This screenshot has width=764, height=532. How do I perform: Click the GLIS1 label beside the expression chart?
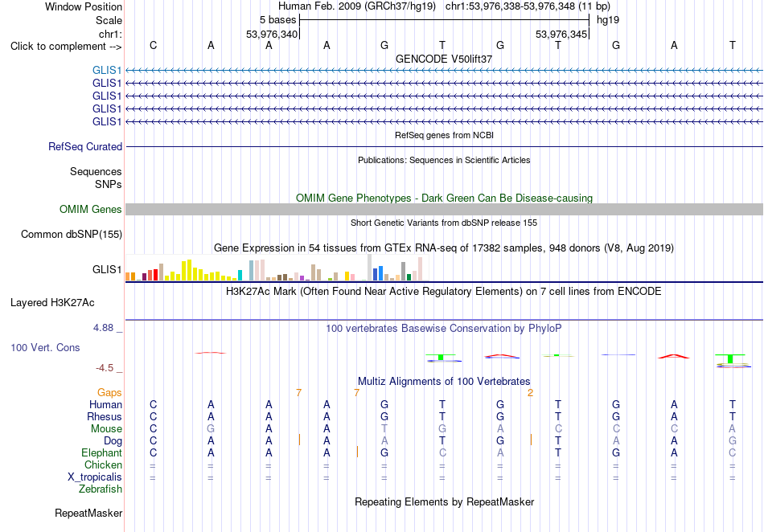point(107,270)
